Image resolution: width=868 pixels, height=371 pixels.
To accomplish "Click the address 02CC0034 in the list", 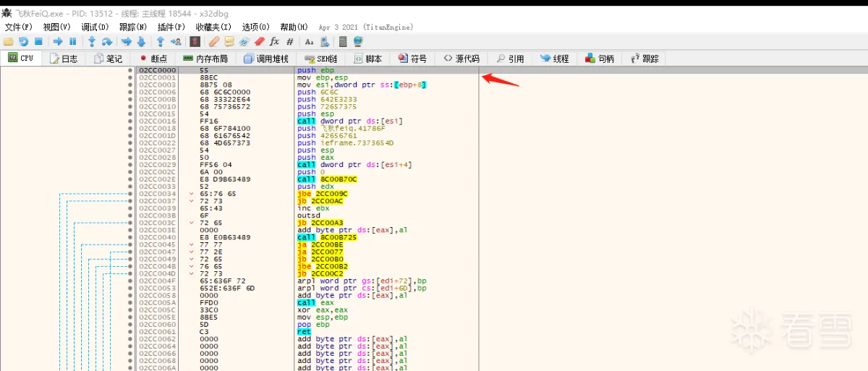I will click(157, 193).
